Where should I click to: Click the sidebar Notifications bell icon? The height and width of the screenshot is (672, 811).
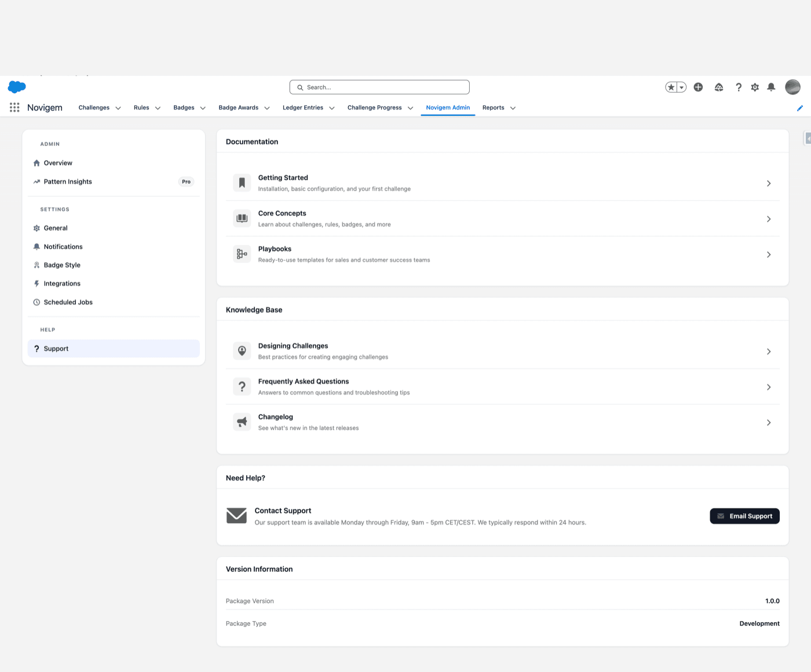tap(36, 247)
